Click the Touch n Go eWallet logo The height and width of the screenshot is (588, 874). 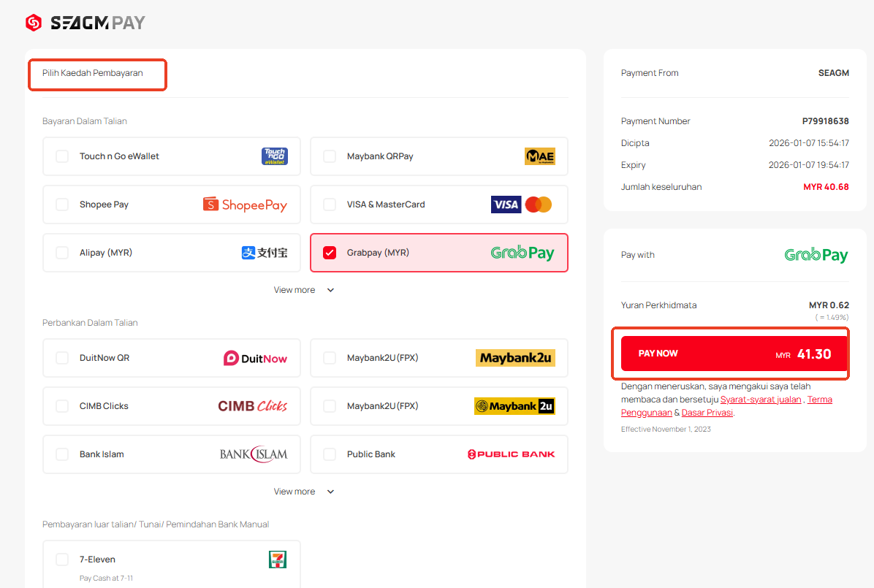(x=275, y=156)
